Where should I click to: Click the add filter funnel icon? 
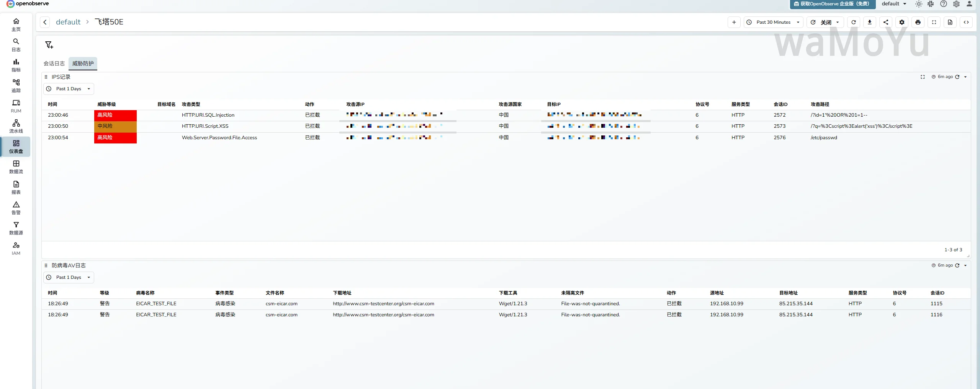click(x=49, y=45)
